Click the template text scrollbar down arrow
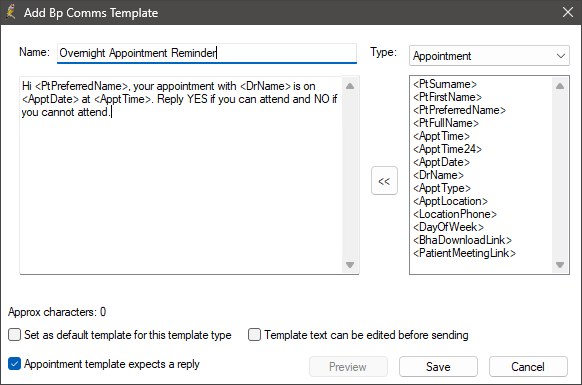Screen dimensions: 582x385 click(350, 265)
